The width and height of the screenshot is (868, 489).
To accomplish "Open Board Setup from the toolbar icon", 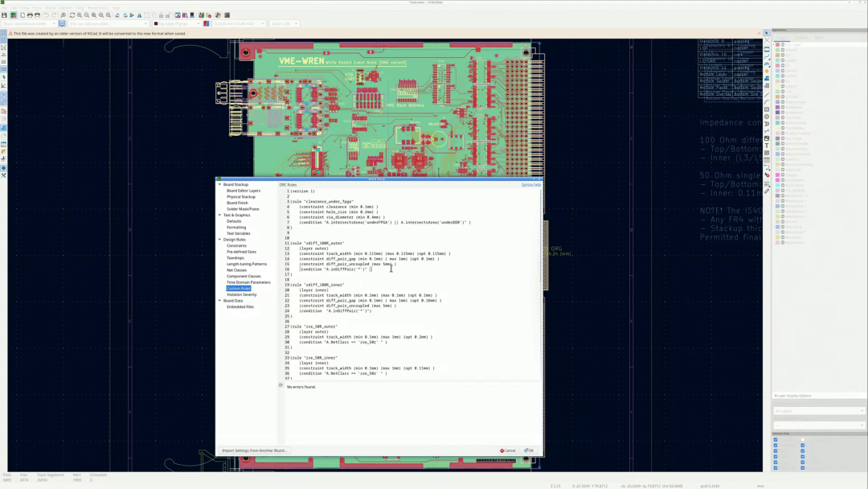I will click(x=14, y=15).
